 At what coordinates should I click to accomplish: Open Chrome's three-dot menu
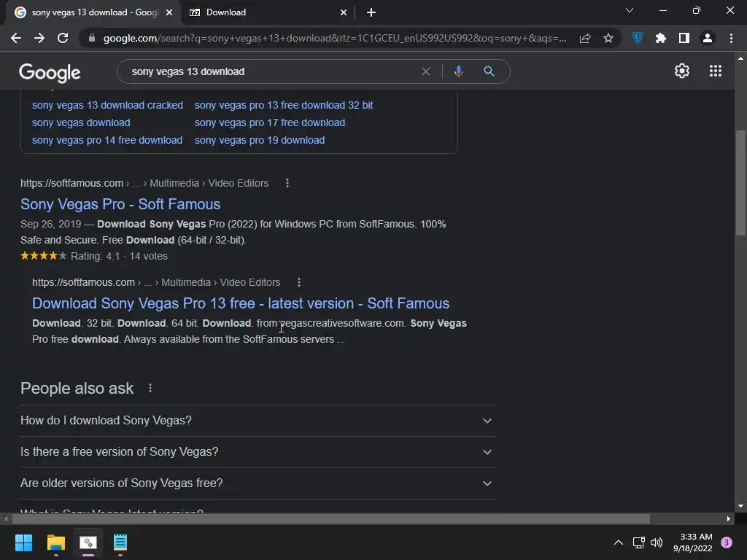coord(731,38)
